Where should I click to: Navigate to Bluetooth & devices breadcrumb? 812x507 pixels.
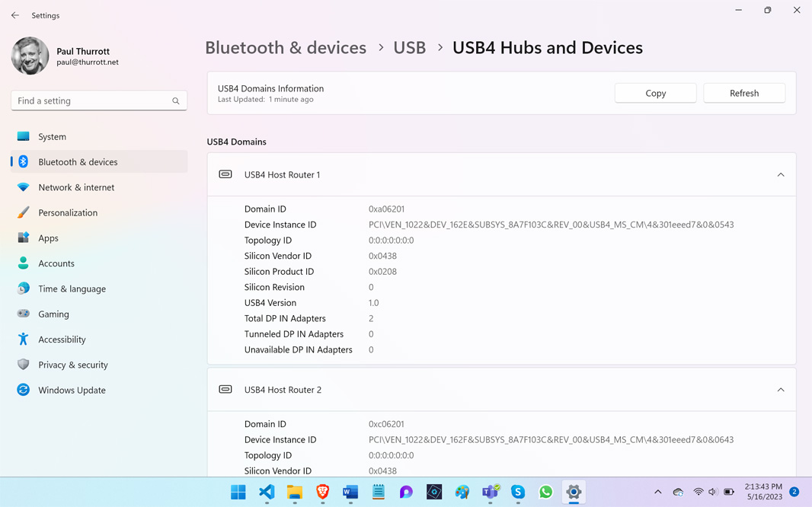286,47
